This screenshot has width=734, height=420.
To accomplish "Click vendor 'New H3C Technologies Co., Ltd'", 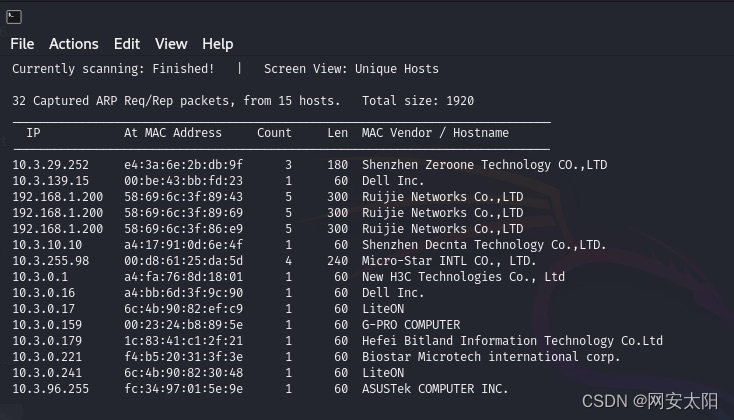I will coord(463,277).
